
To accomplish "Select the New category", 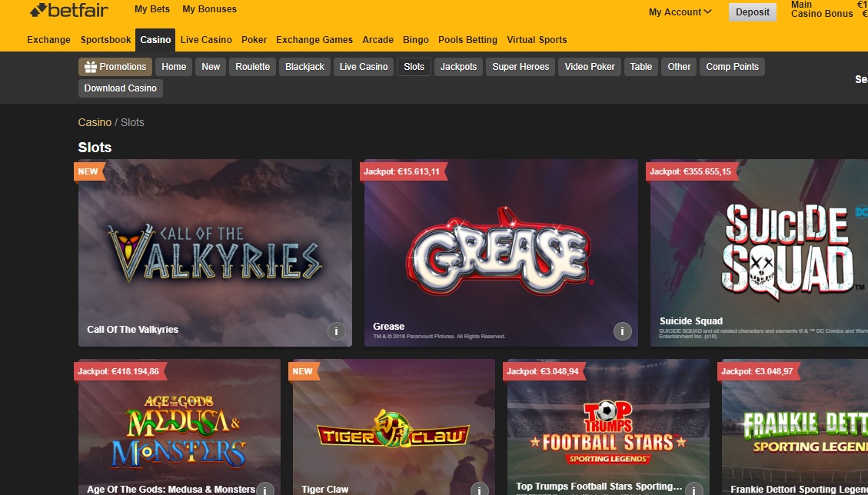I will [211, 67].
